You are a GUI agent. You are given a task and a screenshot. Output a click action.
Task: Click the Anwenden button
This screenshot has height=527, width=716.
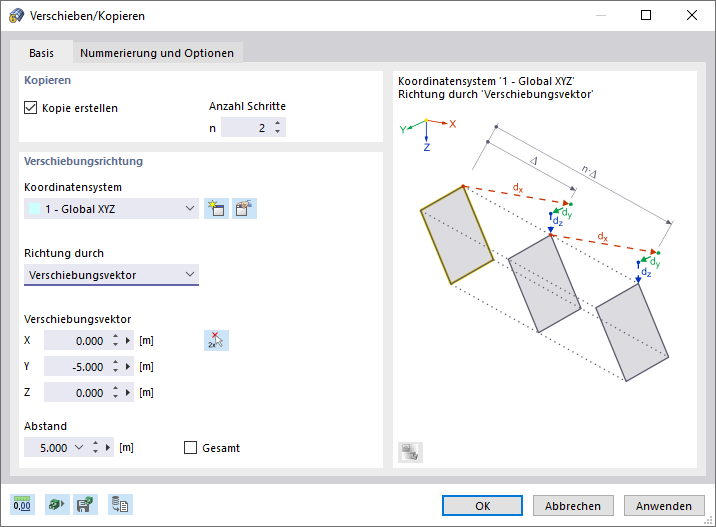tap(664, 506)
